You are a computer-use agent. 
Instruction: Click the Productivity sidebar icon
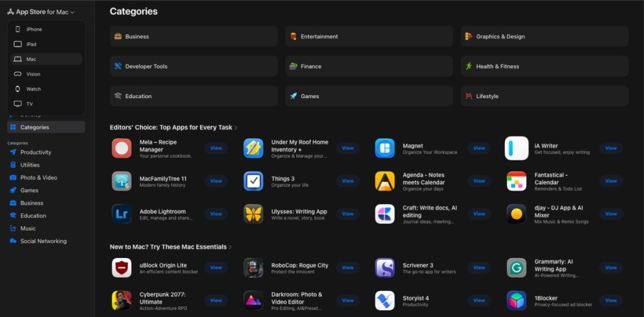13,152
